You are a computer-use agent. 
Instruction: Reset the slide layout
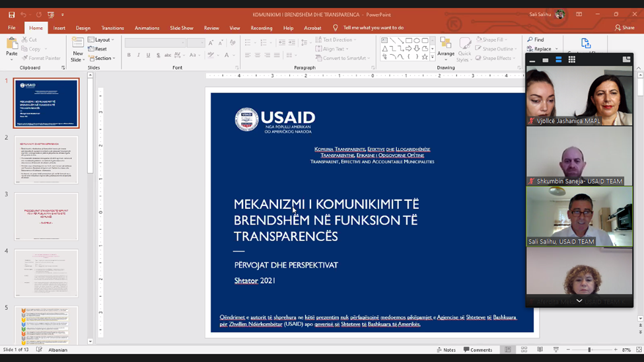click(97, 49)
